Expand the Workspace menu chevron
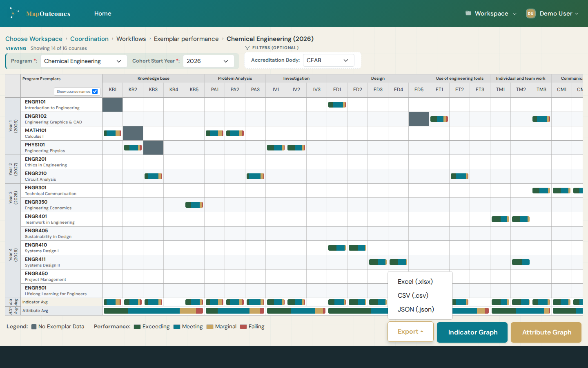This screenshot has width=588, height=368. 514,14
